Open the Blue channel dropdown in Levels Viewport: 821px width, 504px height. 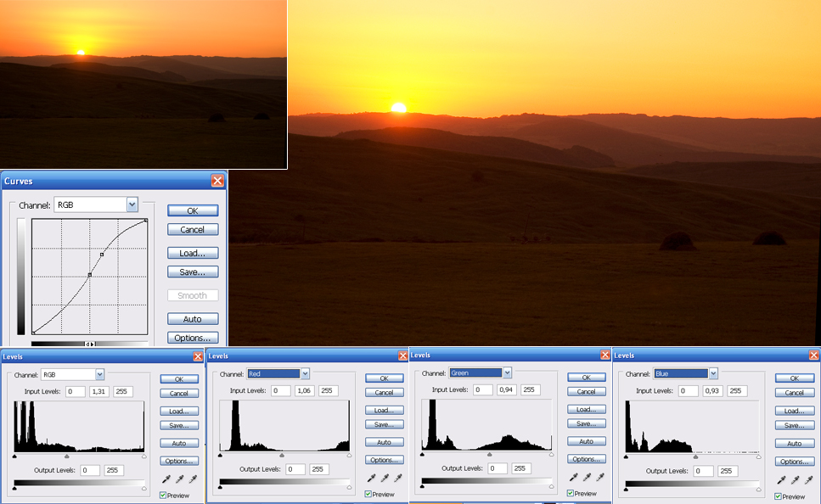tap(712, 373)
